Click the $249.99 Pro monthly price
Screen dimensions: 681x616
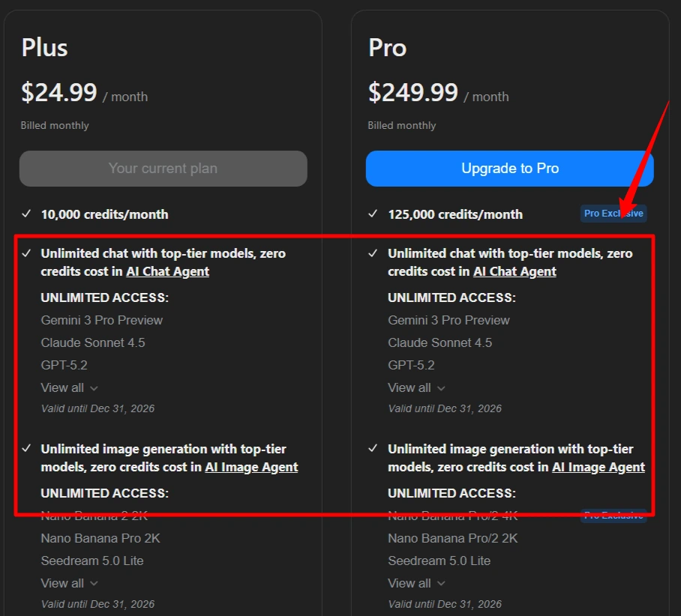pos(413,92)
